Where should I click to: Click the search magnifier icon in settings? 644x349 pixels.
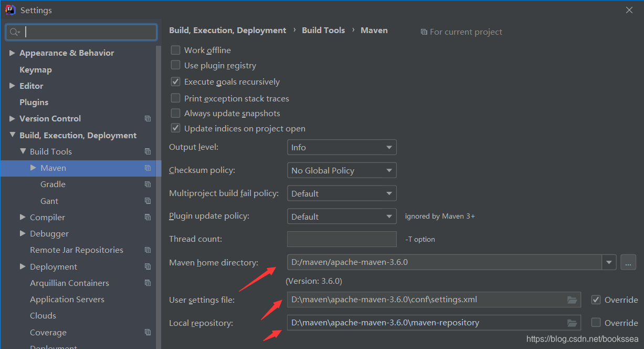tap(14, 32)
